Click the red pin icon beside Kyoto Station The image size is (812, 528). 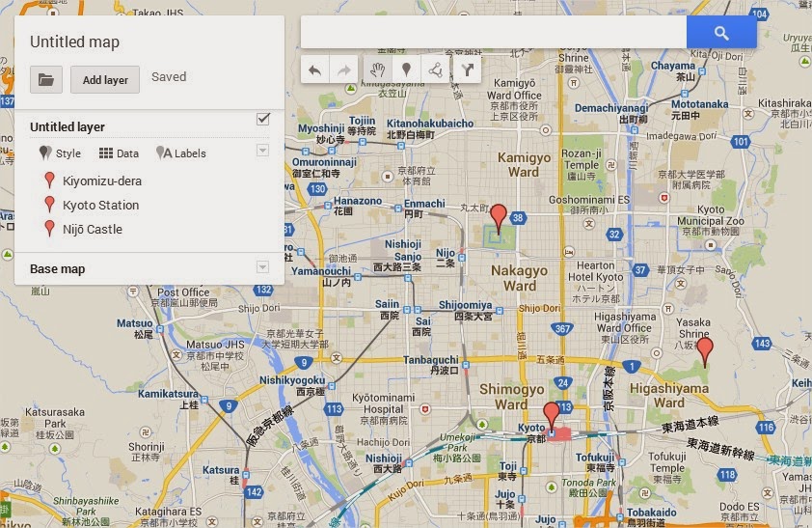(x=50, y=204)
